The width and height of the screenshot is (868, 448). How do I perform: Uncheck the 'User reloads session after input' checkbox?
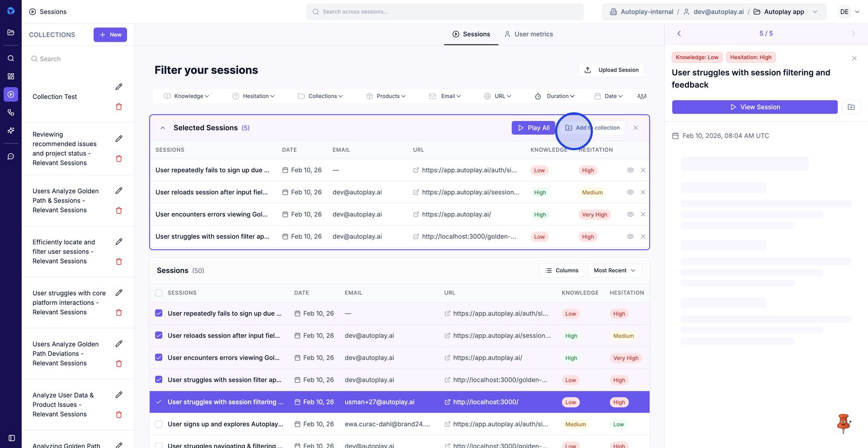tap(159, 336)
